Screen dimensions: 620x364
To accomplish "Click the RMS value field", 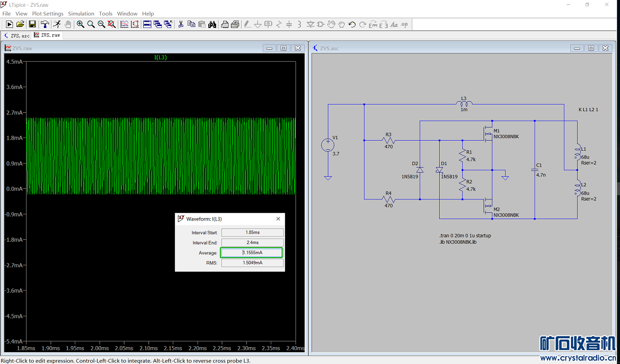I will [x=252, y=263].
